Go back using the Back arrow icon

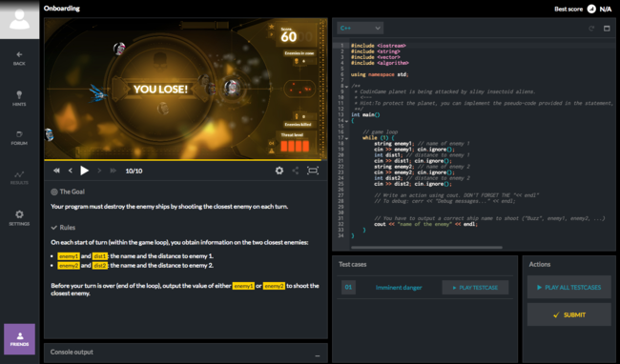click(19, 54)
